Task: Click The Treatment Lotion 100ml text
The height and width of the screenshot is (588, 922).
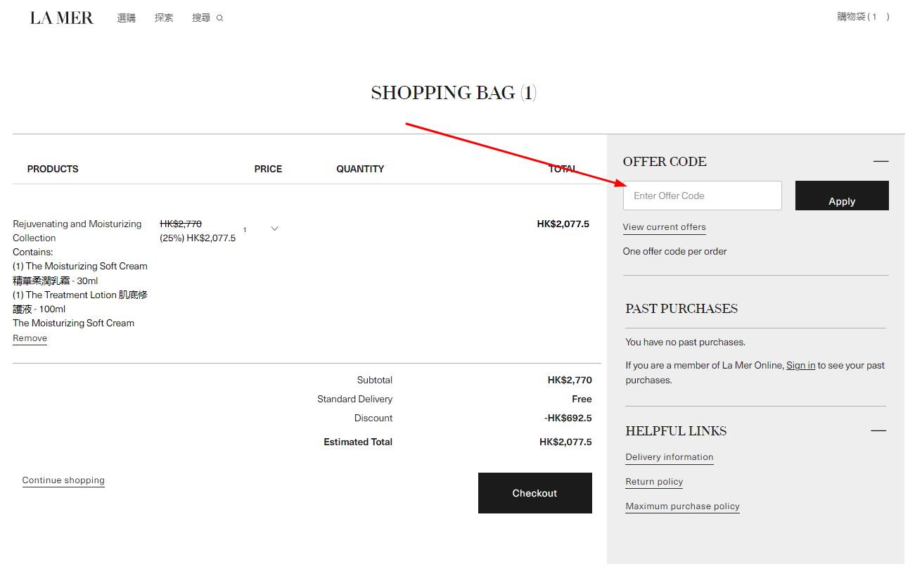Action: (80, 302)
